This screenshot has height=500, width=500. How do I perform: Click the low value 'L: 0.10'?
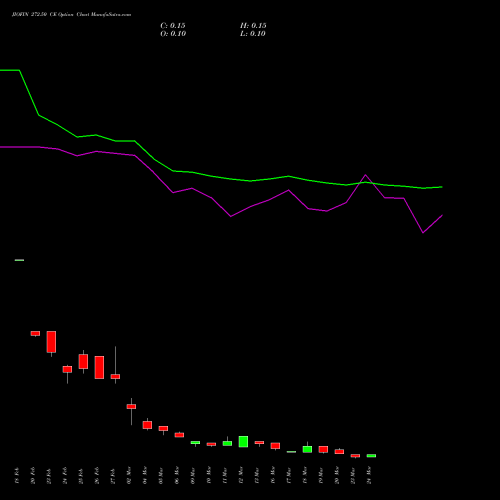[253, 34]
